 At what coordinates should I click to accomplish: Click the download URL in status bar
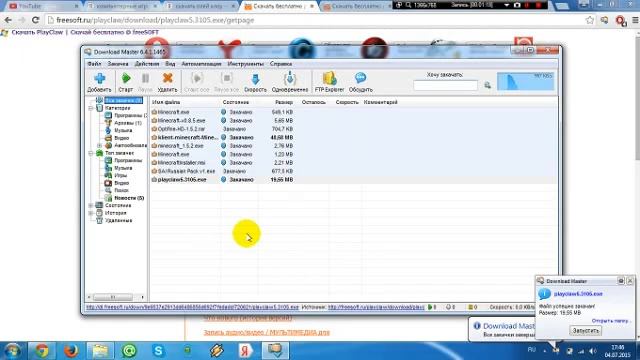click(192, 307)
